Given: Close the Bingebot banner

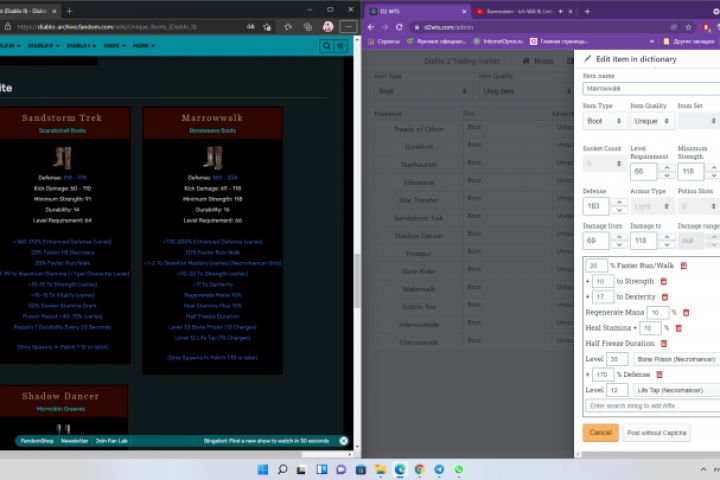Looking at the screenshot, I should point(343,441).
